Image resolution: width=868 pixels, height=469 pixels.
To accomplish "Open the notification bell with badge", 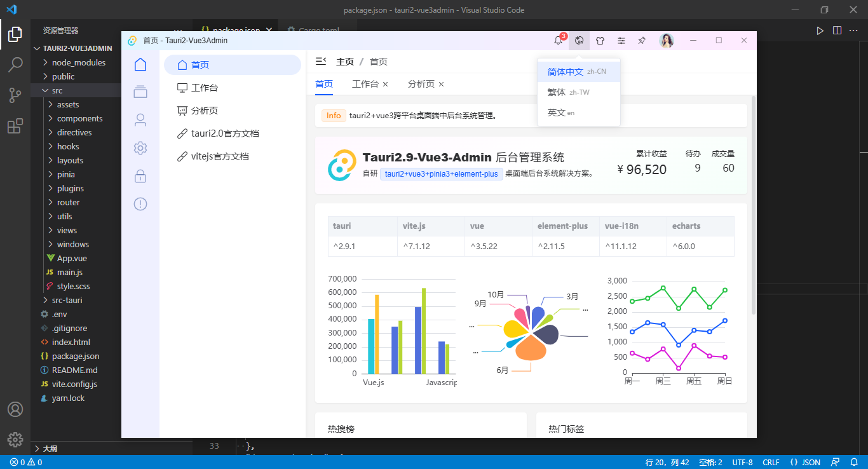I will click(x=558, y=39).
